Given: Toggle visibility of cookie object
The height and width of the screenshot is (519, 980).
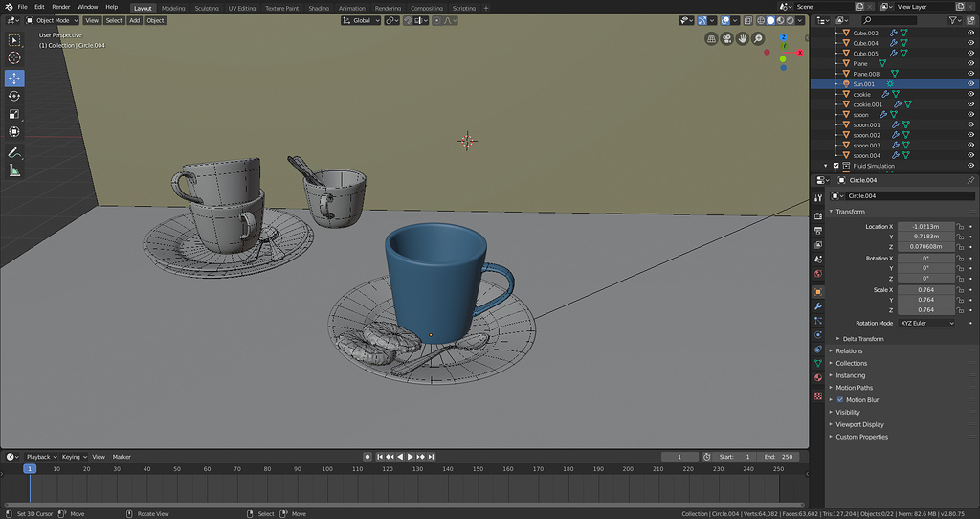Looking at the screenshot, I should coord(970,95).
